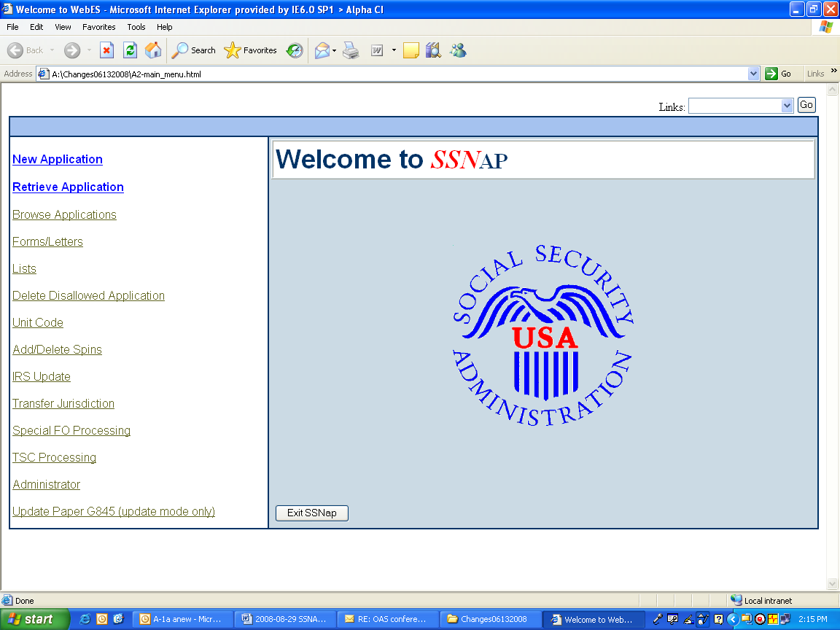Open the Back button history dropdown
The width and height of the screenshot is (840, 630).
(x=52, y=50)
